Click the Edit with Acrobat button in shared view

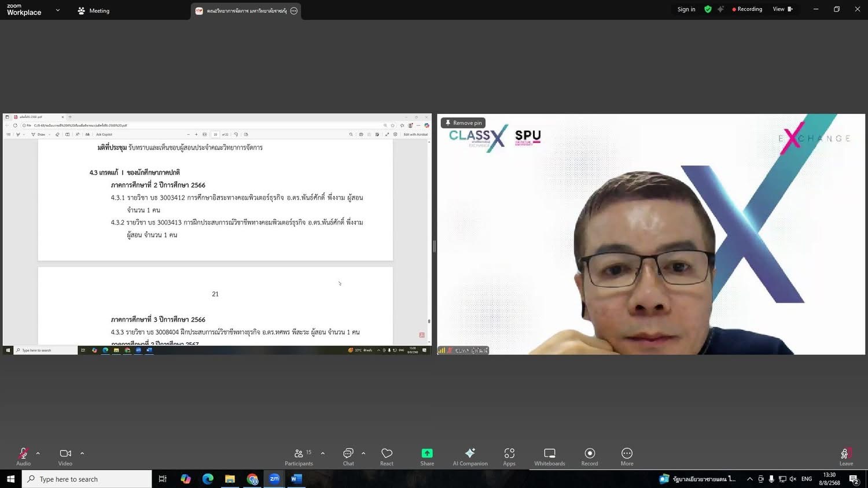[x=415, y=134]
